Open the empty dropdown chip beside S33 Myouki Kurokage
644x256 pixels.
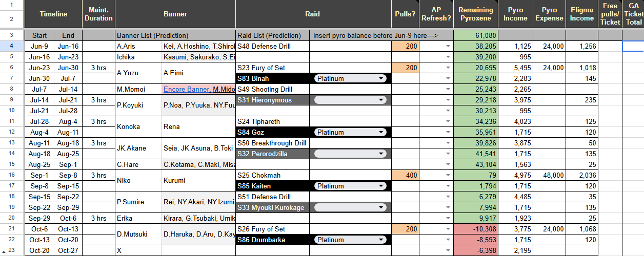coord(351,207)
